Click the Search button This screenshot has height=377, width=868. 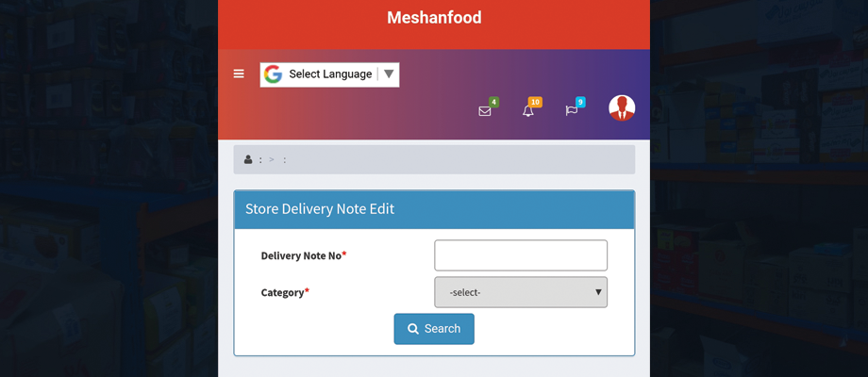click(x=434, y=329)
